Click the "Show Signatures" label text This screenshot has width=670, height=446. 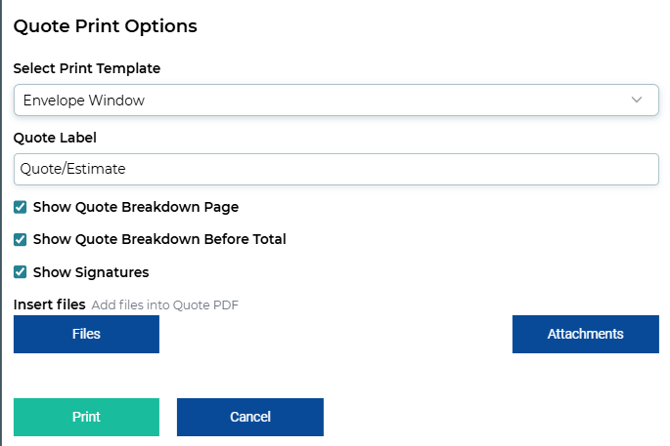point(91,272)
